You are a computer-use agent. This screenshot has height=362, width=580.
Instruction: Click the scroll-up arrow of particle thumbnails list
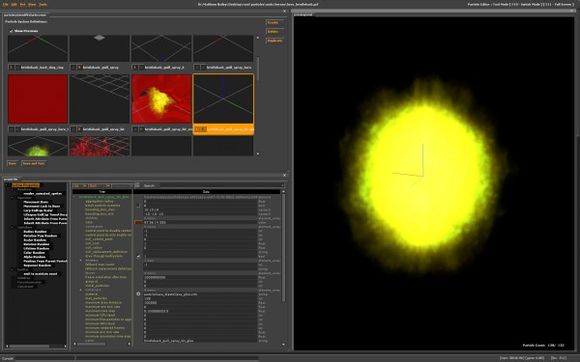pyautogui.click(x=258, y=38)
